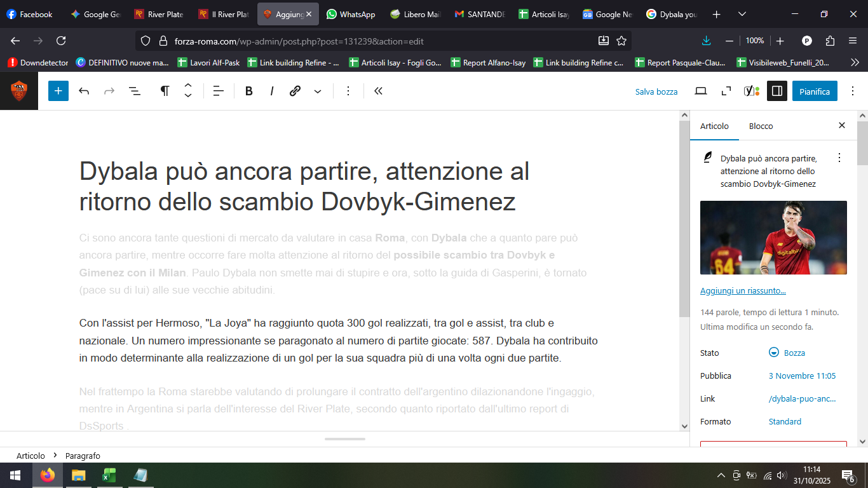Apply italic formatting to text

[272, 91]
